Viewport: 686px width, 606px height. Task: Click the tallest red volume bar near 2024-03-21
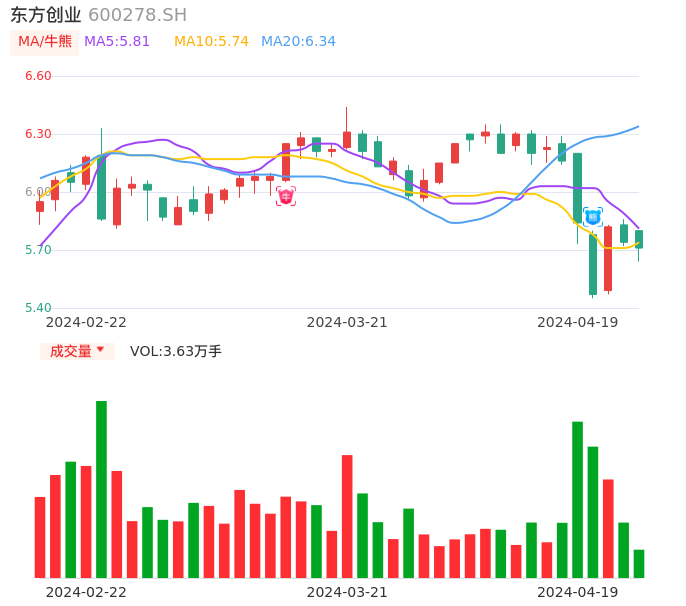(x=347, y=516)
